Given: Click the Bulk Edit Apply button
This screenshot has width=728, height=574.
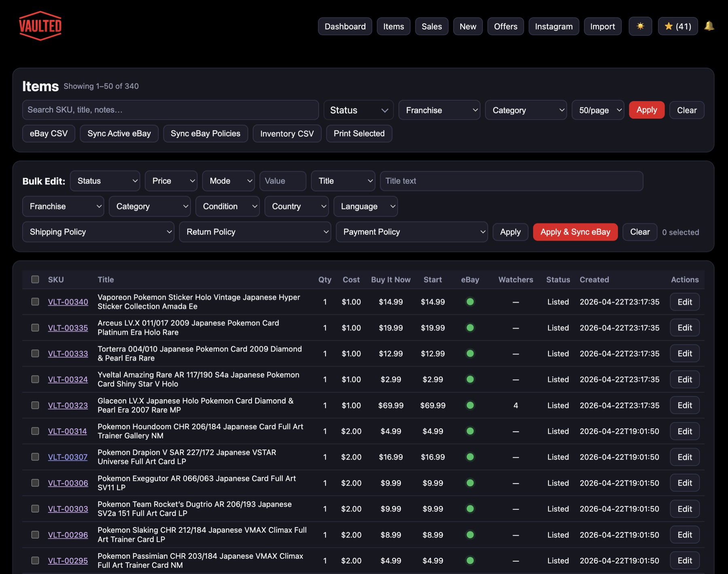Looking at the screenshot, I should tap(510, 232).
